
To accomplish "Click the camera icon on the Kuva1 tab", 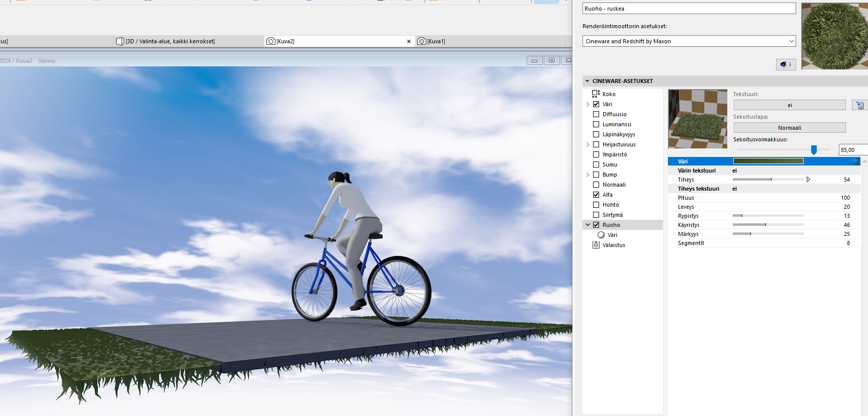I will click(x=422, y=41).
